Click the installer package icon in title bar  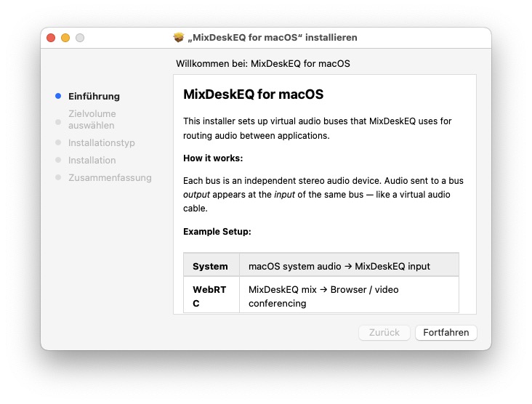click(179, 37)
